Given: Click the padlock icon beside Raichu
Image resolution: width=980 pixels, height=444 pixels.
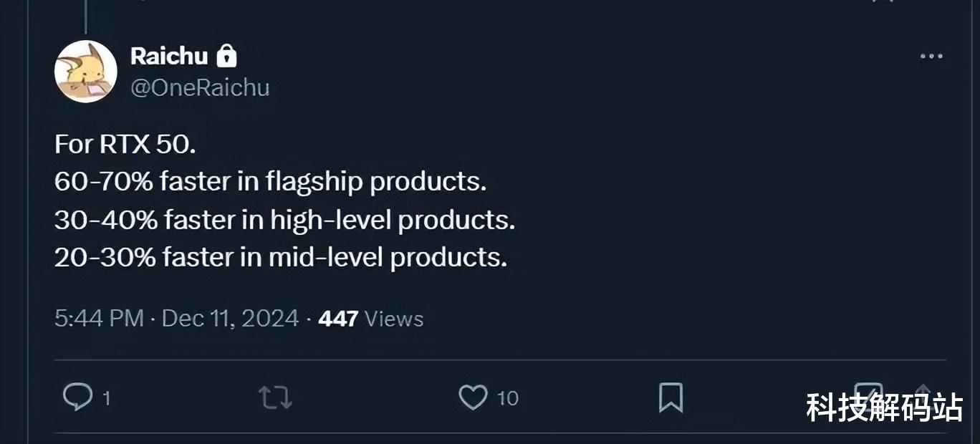Looking at the screenshot, I should click(226, 56).
